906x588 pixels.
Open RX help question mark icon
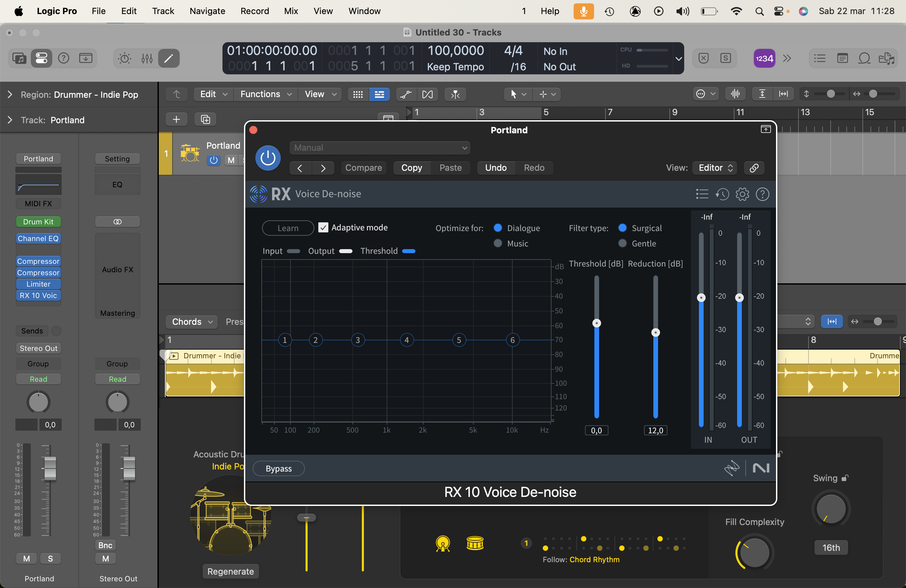[763, 194]
